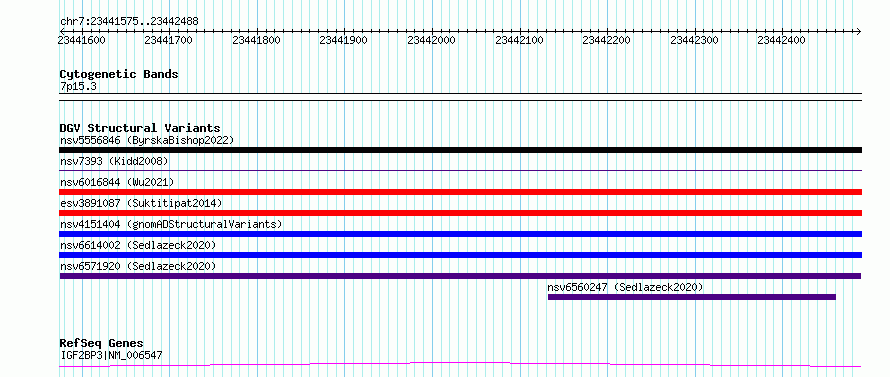
Task: Click the Cytogenetic Bands track title
Action: pyautogui.click(x=119, y=74)
